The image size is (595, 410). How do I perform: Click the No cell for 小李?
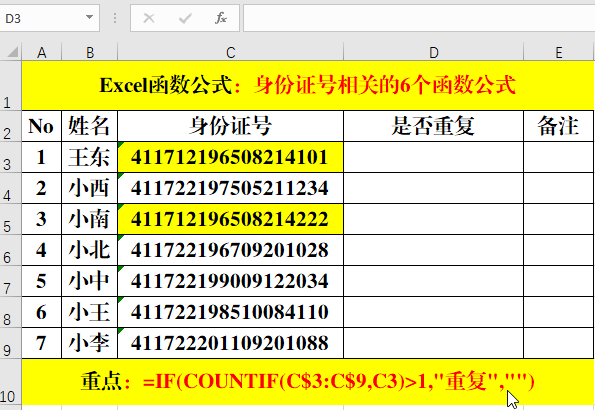coord(42,343)
